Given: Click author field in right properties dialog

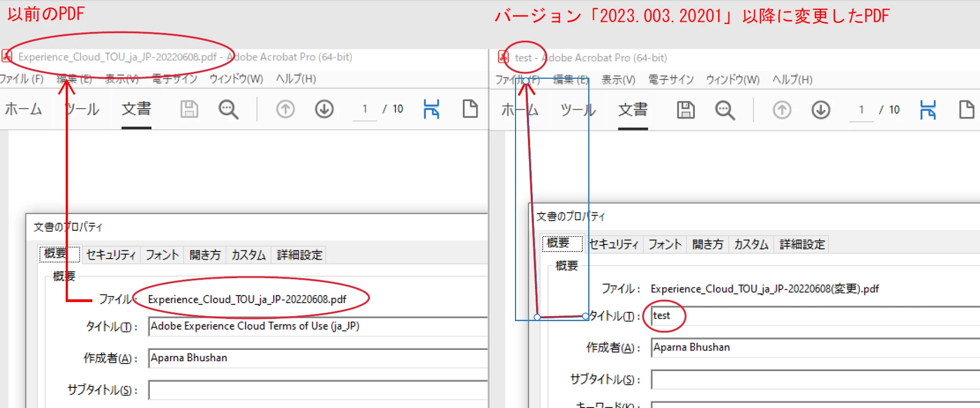Looking at the screenshot, I should [x=815, y=348].
